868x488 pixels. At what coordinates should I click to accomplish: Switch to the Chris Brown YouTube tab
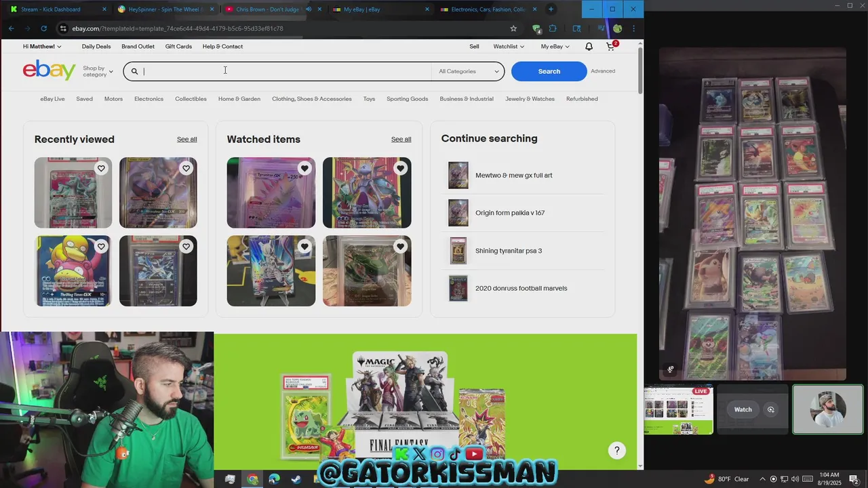tap(273, 9)
